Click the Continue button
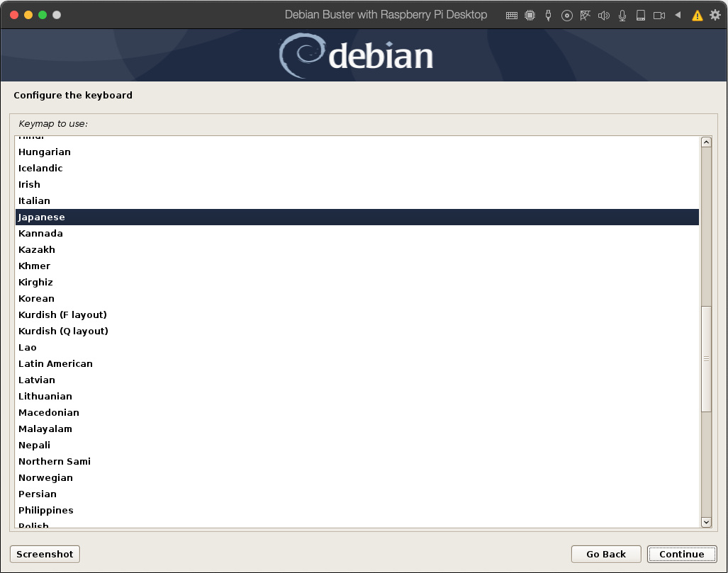The width and height of the screenshot is (728, 573). [x=682, y=554]
